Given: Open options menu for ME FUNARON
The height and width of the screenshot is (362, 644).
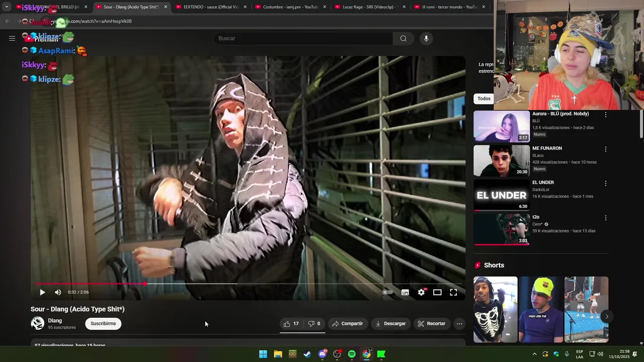Looking at the screenshot, I should [606, 149].
